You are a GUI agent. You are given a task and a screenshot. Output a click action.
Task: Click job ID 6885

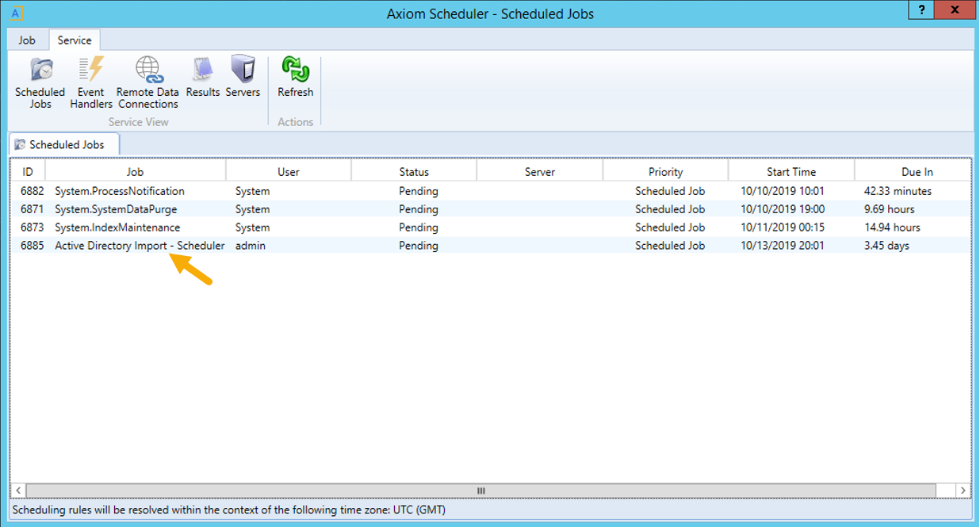(x=33, y=246)
